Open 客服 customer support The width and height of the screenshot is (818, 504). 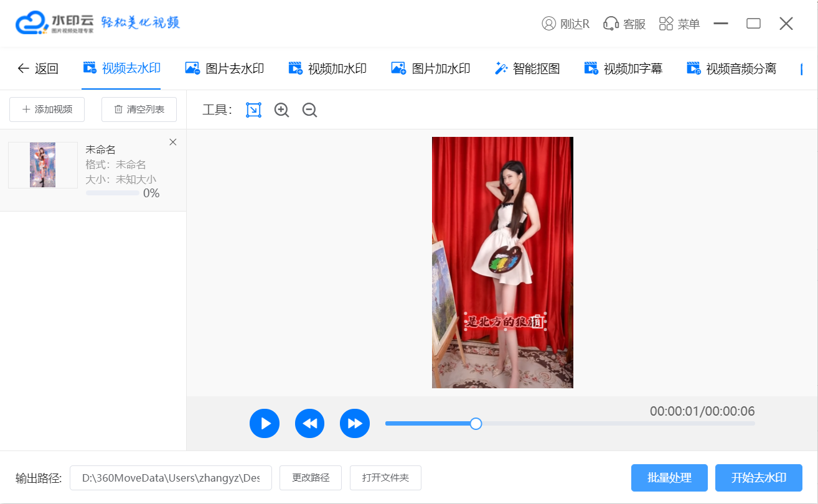[625, 24]
